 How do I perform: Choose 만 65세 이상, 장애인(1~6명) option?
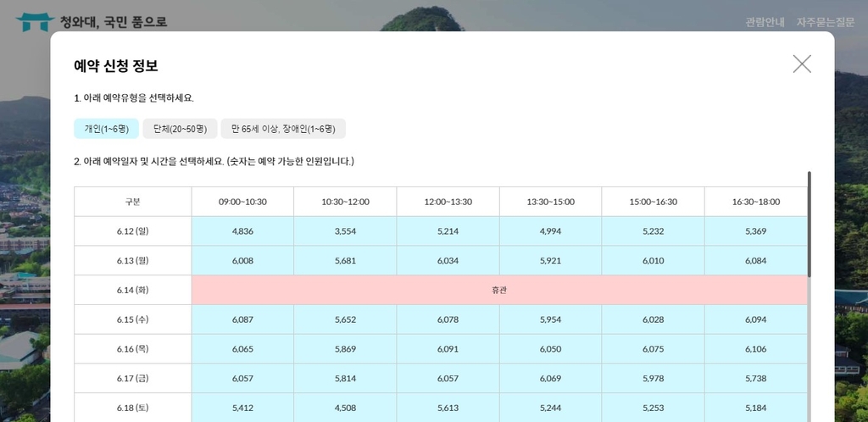pyautogui.click(x=283, y=129)
